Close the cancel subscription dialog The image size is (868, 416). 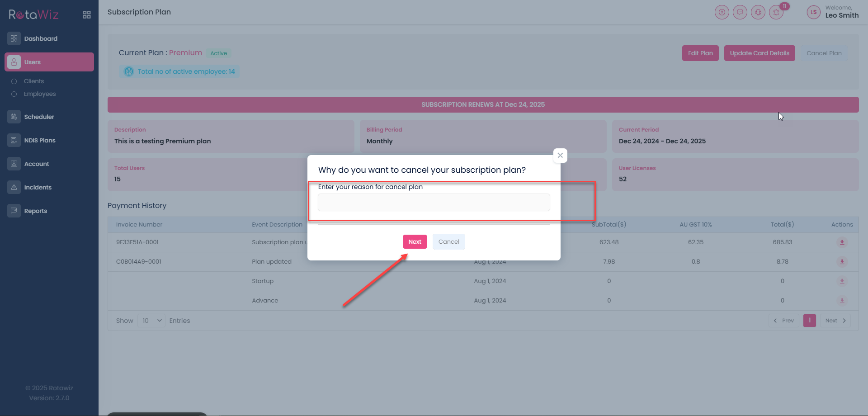[x=560, y=156]
